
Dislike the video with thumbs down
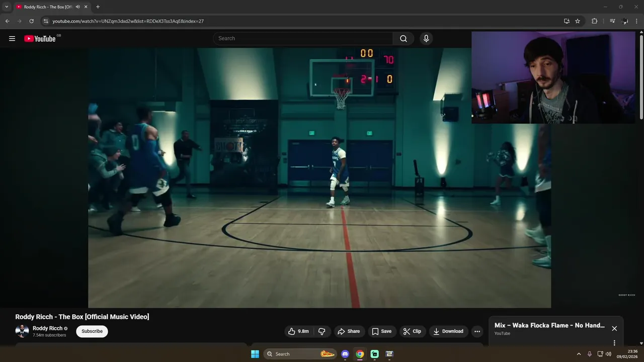(322, 331)
